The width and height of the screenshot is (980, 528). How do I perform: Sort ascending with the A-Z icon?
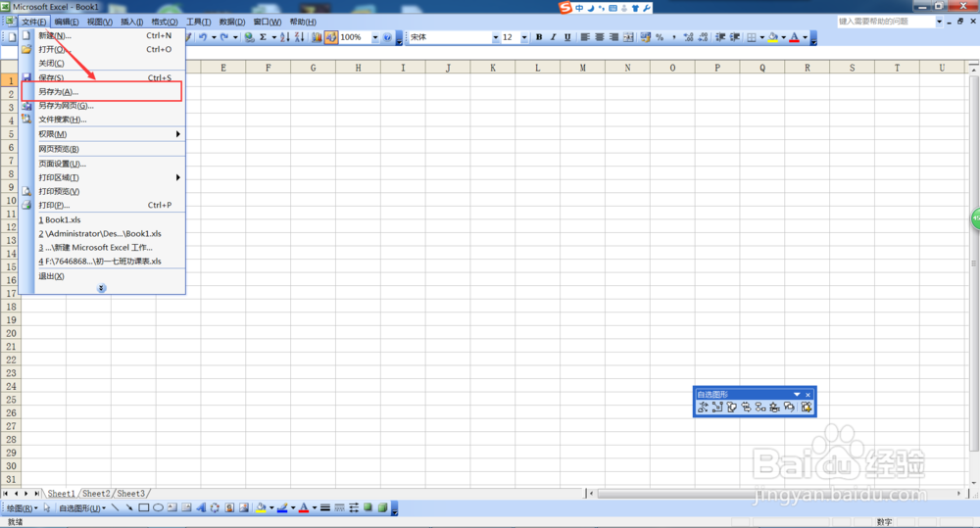coord(285,37)
